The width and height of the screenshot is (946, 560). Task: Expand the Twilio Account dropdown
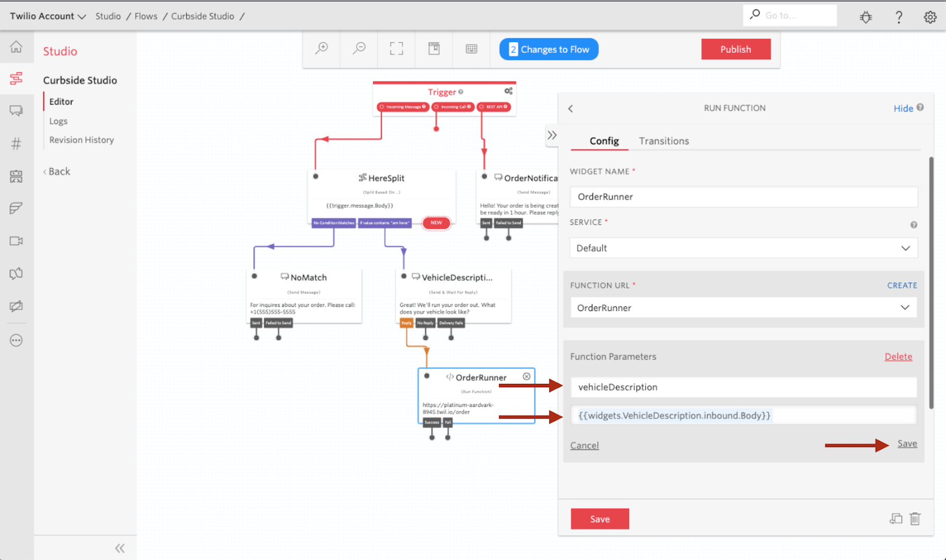point(48,16)
